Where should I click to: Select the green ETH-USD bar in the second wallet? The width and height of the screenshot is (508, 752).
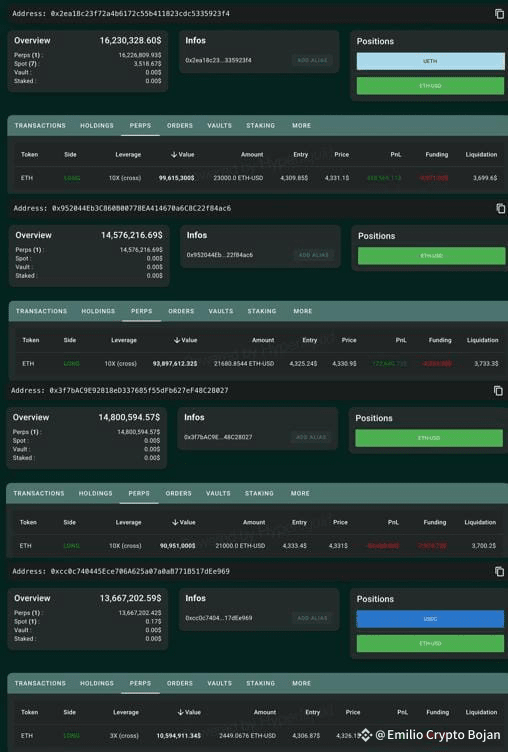pyautogui.click(x=432, y=256)
